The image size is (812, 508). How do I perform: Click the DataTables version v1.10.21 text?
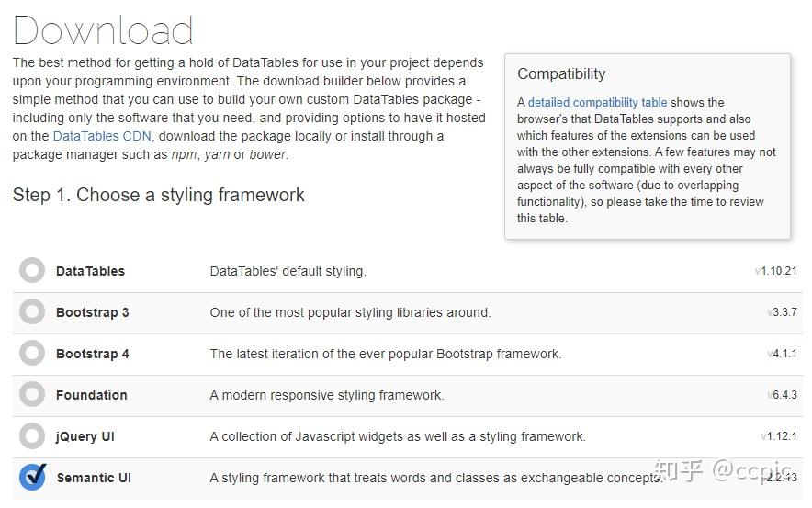click(x=775, y=271)
